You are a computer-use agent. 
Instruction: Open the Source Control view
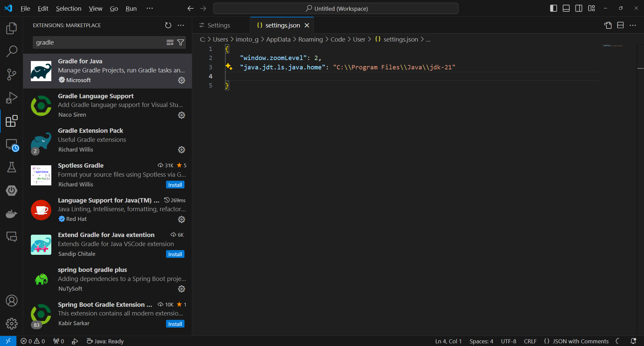(11, 74)
